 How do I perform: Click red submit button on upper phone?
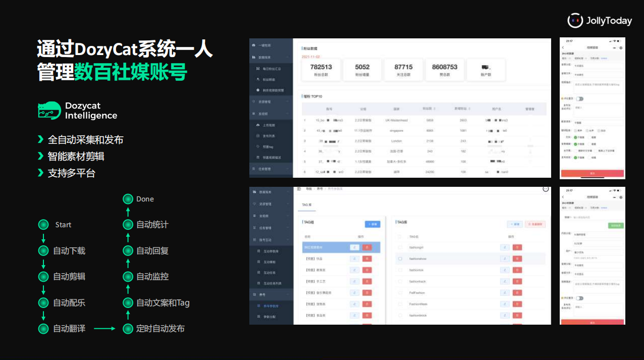[x=592, y=173]
